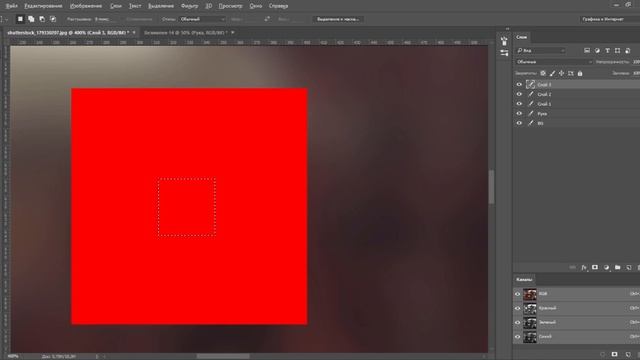The image size is (640, 360).
Task: Close the second document tab at 50%
Action: pyautogui.click(x=233, y=33)
